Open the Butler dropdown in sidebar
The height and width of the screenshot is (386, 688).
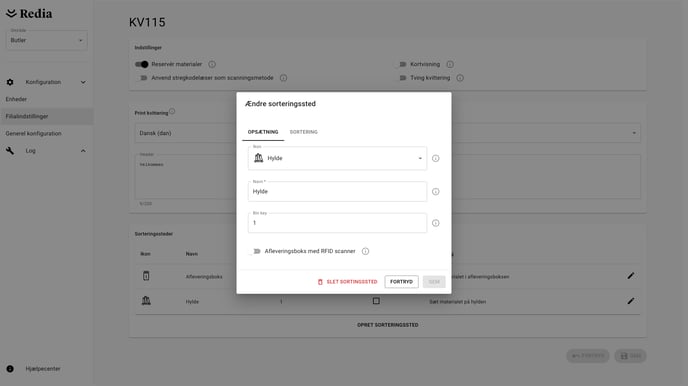[x=47, y=40]
